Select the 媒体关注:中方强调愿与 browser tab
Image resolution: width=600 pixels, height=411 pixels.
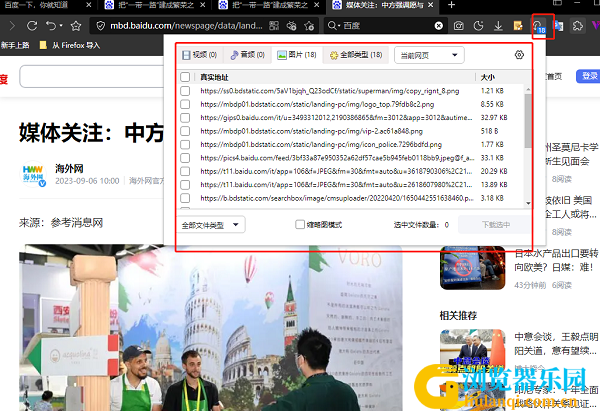tap(384, 5)
